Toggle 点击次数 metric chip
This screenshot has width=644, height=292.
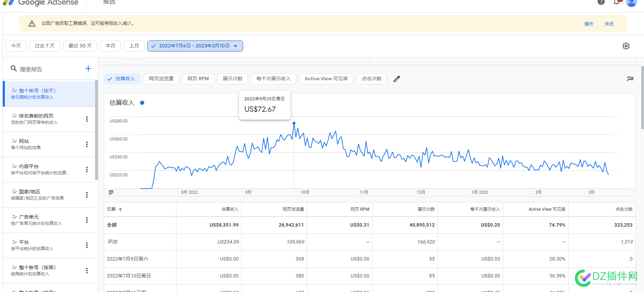[371, 79]
